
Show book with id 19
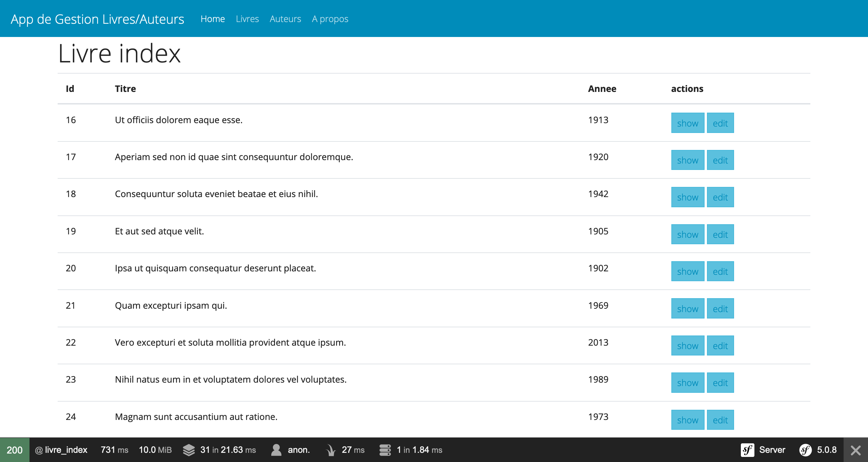click(688, 234)
